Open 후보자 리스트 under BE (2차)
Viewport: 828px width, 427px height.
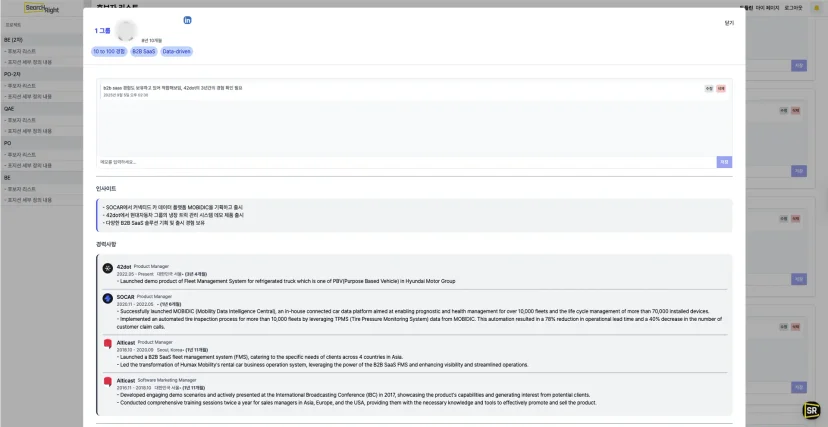click(20, 51)
